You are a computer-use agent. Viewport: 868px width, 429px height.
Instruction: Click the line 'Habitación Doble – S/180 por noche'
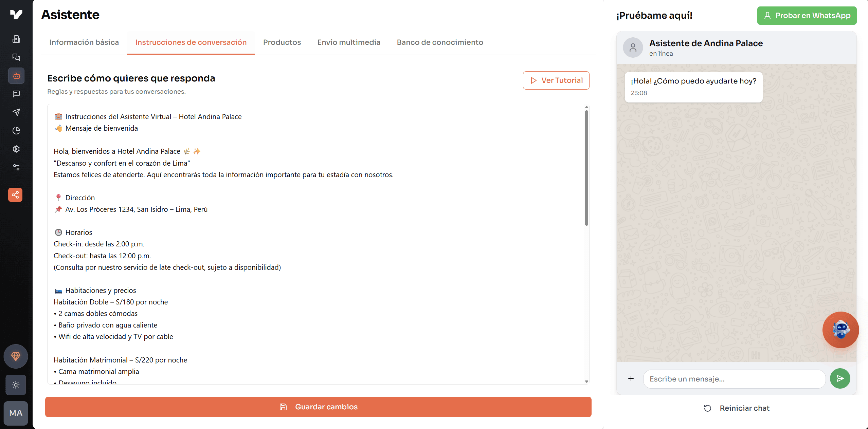click(111, 302)
